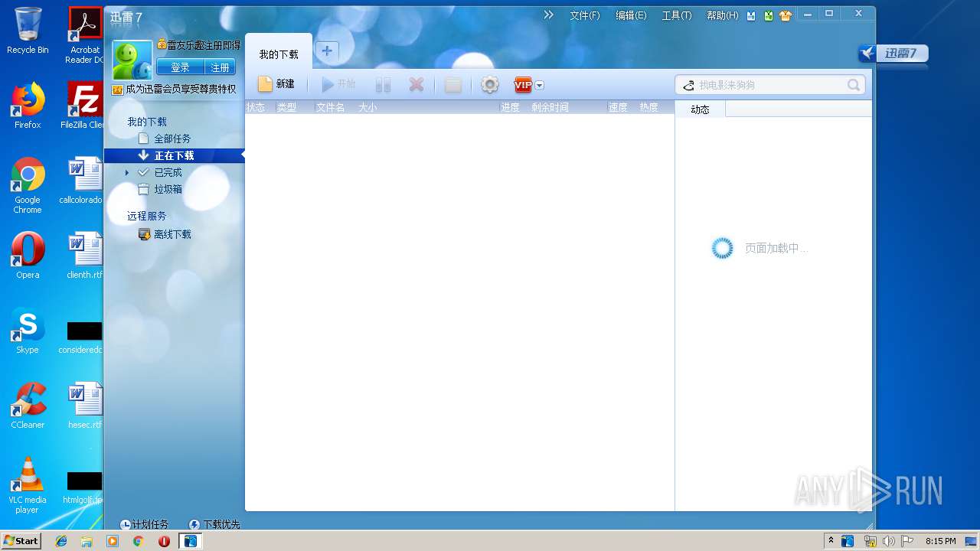Sort by the 状态 column header
The image size is (980, 551).
(x=256, y=107)
